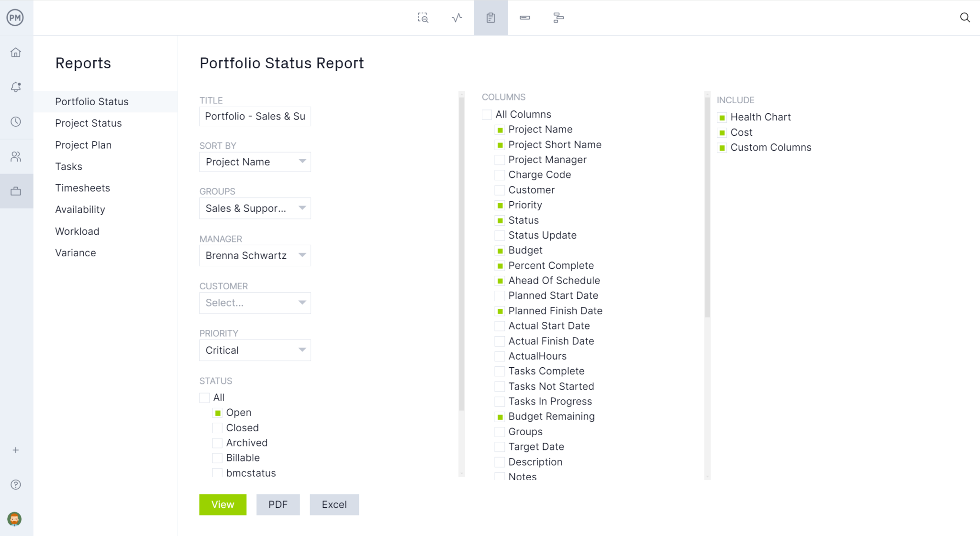
Task: Open the home dashboard icon
Action: (x=17, y=52)
